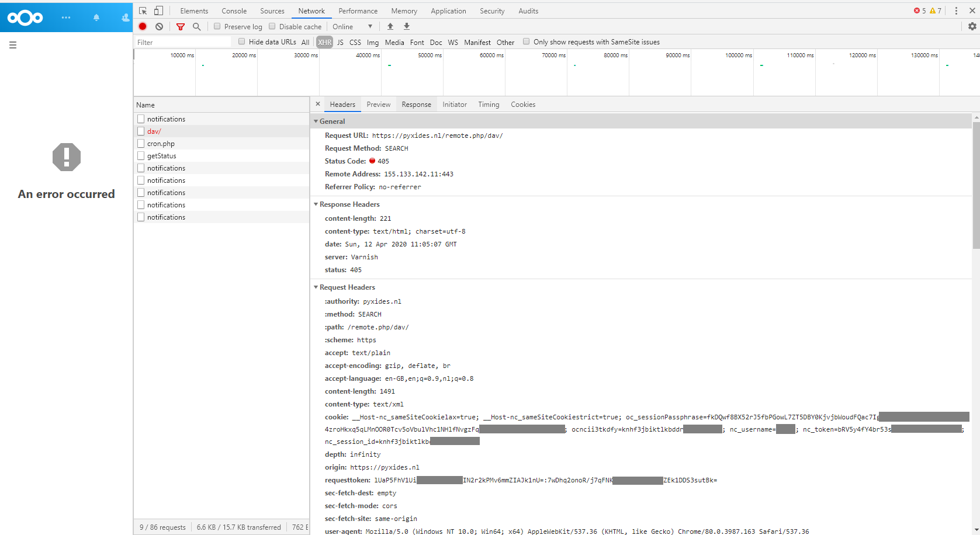Screen dimensions: 980x535
Task: Select the cron.php request row
Action: tap(221, 144)
